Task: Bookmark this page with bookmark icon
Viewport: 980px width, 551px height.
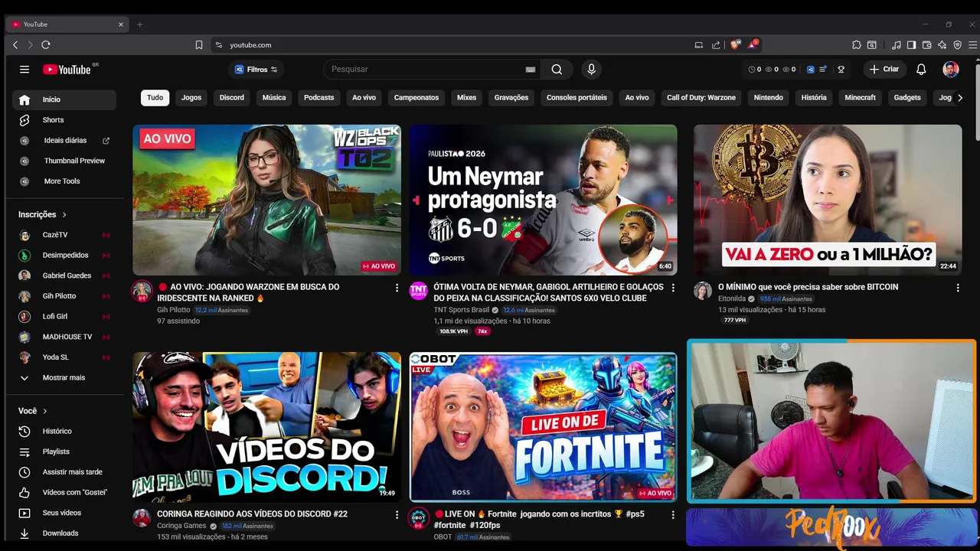Action: [199, 45]
